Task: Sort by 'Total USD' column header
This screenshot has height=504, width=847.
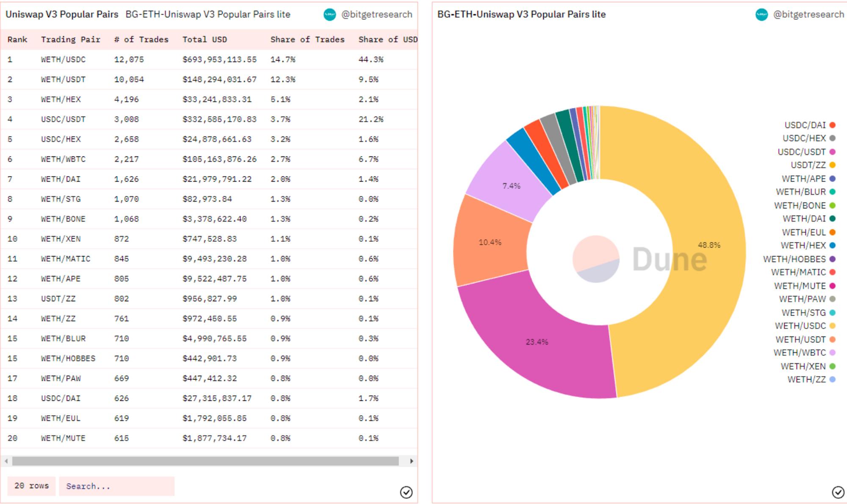Action: pos(205,39)
